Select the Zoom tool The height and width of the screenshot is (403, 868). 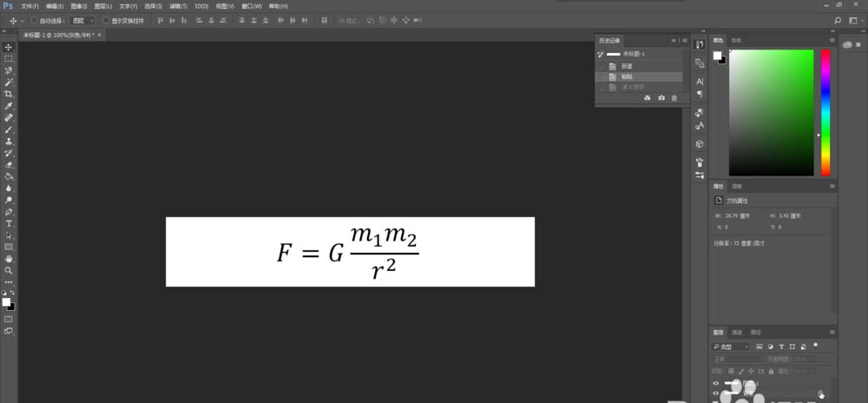[9, 270]
